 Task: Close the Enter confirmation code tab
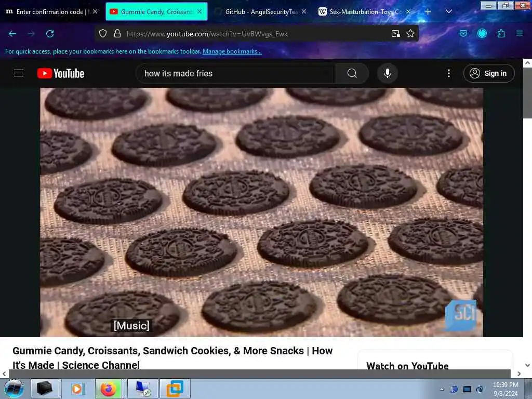[96, 11]
